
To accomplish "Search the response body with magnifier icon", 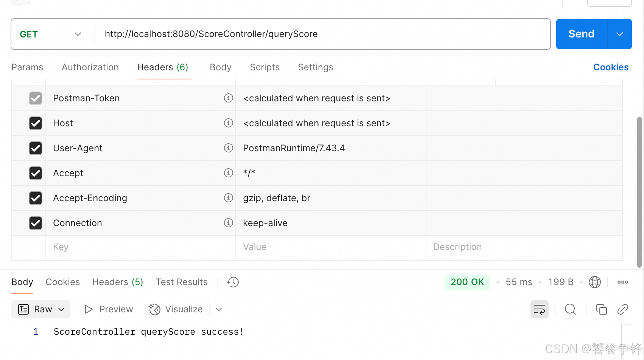I will click(570, 309).
